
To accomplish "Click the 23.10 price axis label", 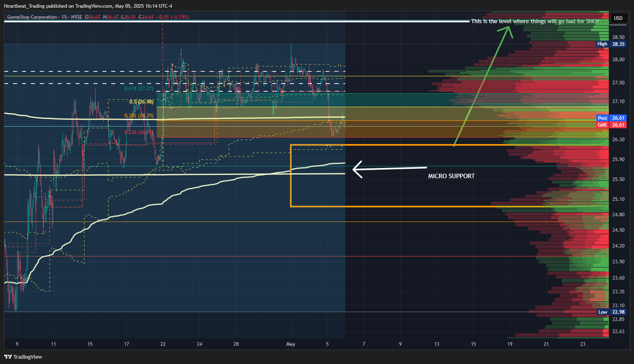I will (618, 306).
